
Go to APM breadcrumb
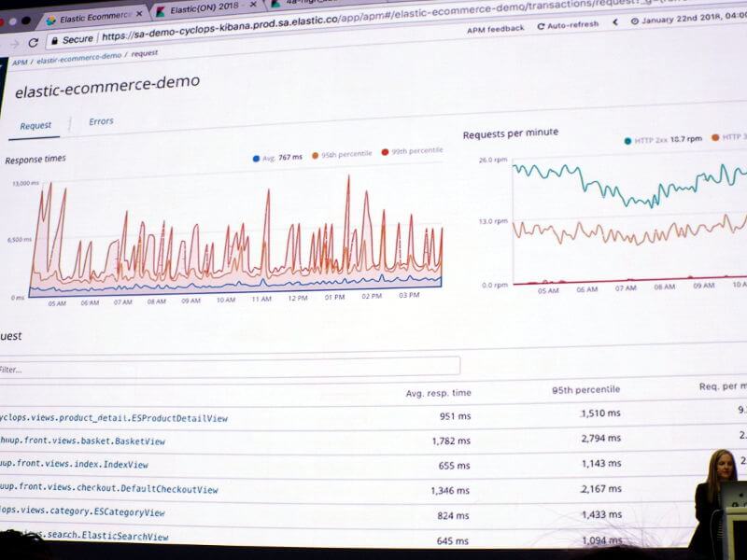point(20,63)
